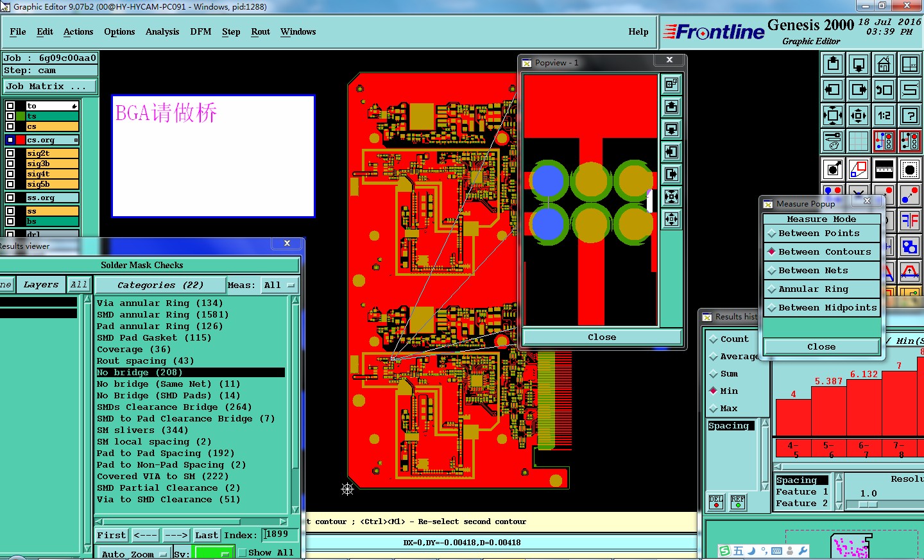Adjust the Resolution slider in histogram

click(868, 504)
